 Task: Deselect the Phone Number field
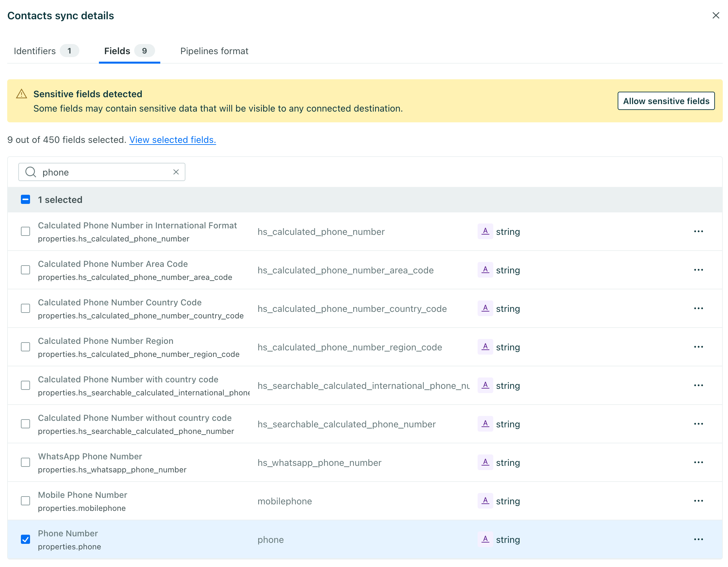(x=25, y=539)
